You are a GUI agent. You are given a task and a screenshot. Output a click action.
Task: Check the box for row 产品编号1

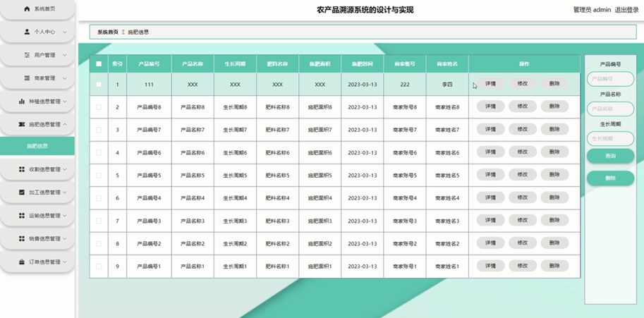coord(99,267)
